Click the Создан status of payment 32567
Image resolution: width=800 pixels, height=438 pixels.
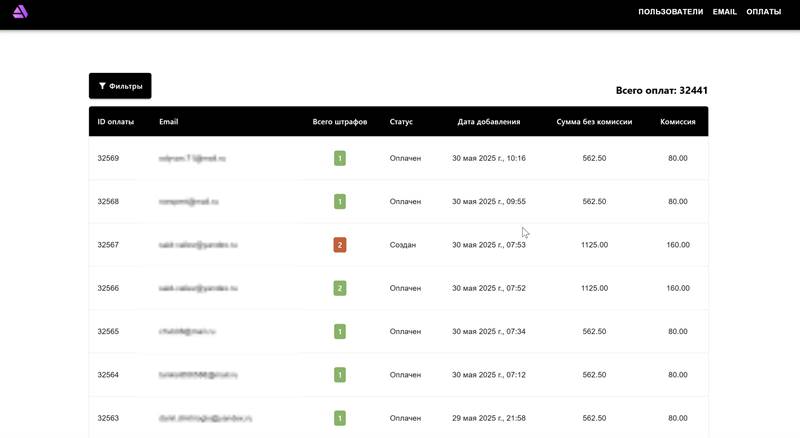pyautogui.click(x=403, y=245)
